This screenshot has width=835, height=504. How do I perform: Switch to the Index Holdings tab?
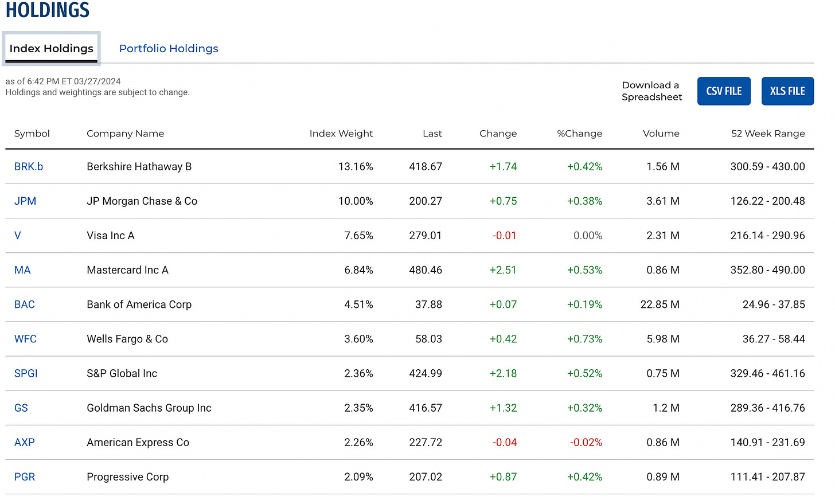[52, 49]
